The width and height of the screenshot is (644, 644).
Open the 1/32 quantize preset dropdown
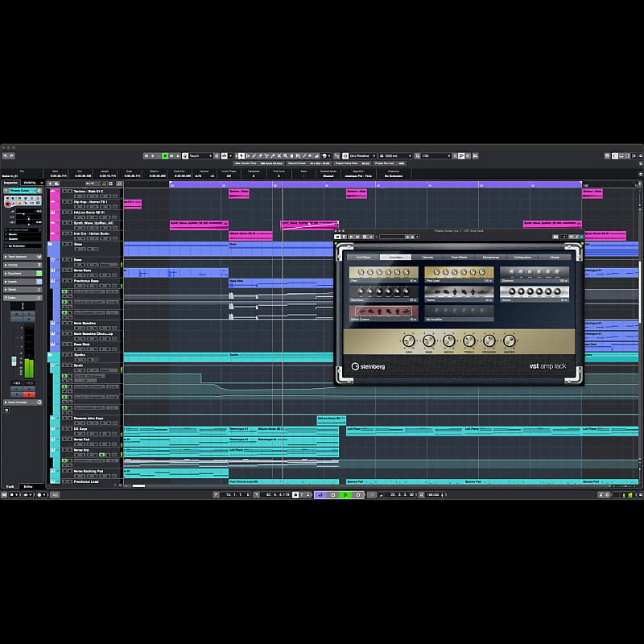coord(436,155)
